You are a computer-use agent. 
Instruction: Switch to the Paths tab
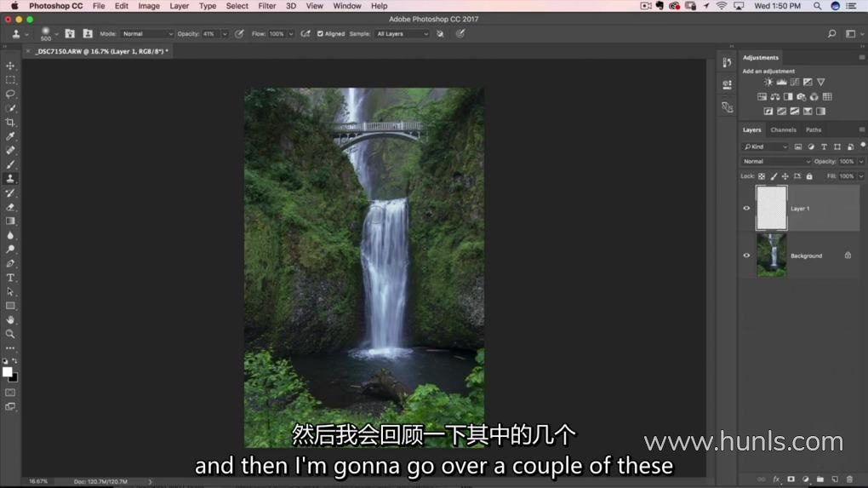[814, 130]
